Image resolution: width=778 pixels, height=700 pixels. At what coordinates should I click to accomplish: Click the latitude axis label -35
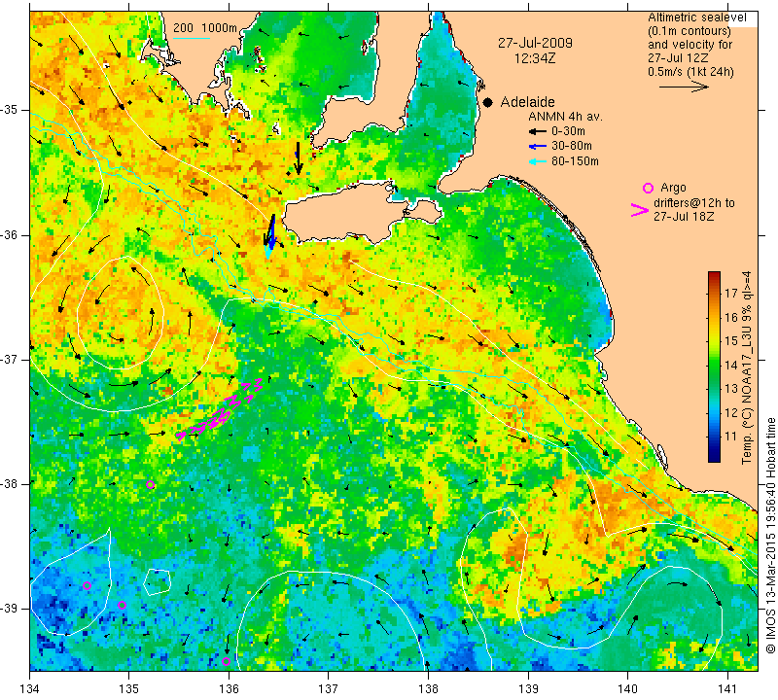click(9, 110)
